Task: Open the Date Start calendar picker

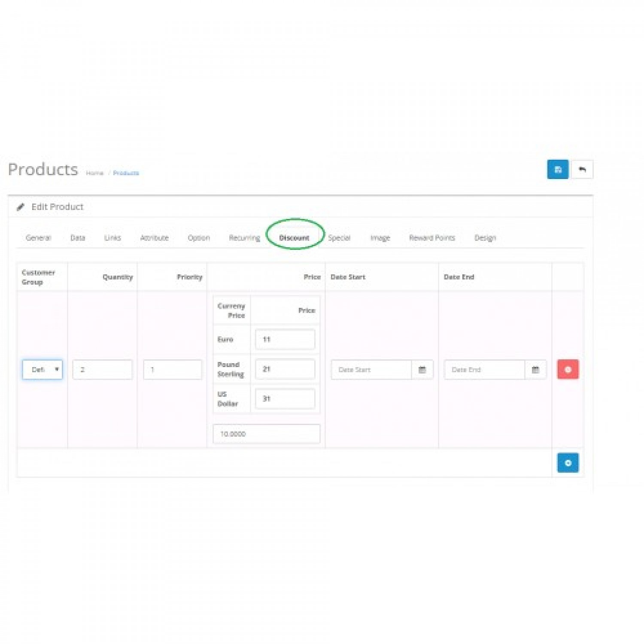Action: coord(422,370)
